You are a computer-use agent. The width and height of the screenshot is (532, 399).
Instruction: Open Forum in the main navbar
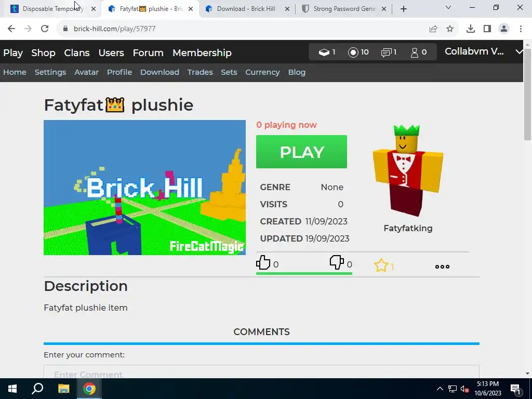pyautogui.click(x=148, y=53)
